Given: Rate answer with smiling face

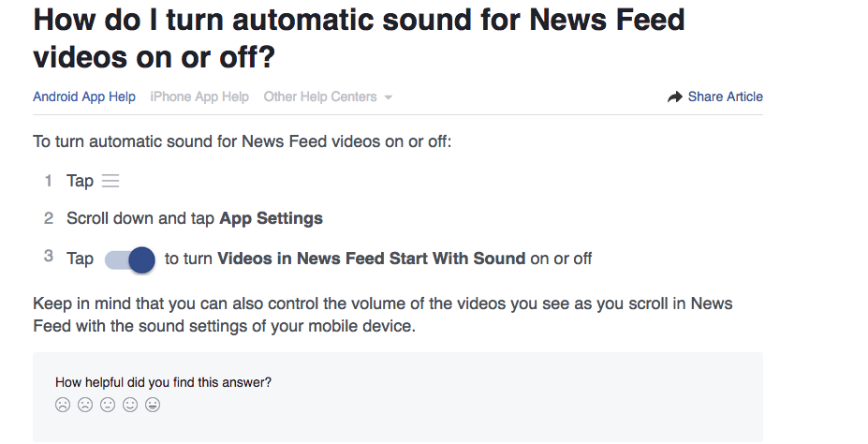Looking at the screenshot, I should pyautogui.click(x=130, y=405).
